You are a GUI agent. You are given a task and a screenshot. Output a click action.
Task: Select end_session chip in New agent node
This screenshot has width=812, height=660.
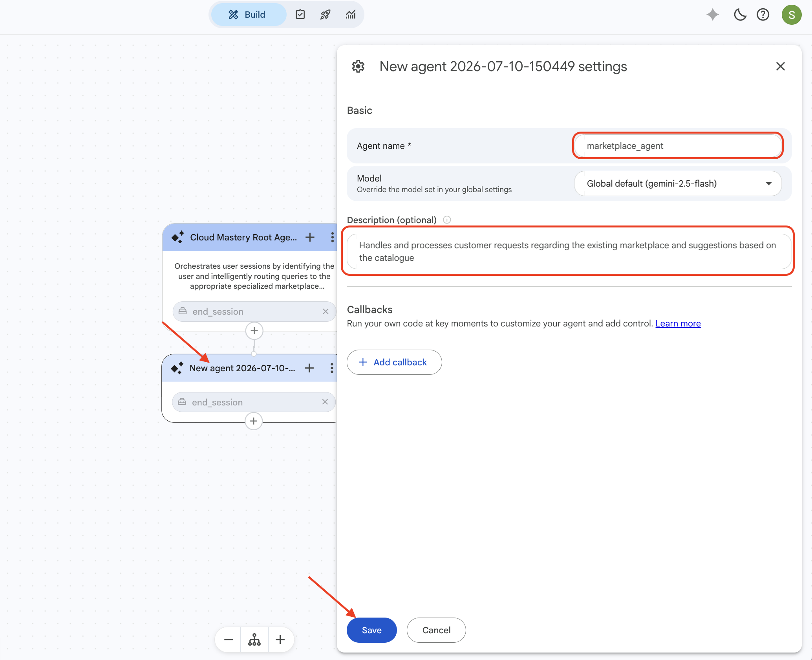(x=254, y=402)
